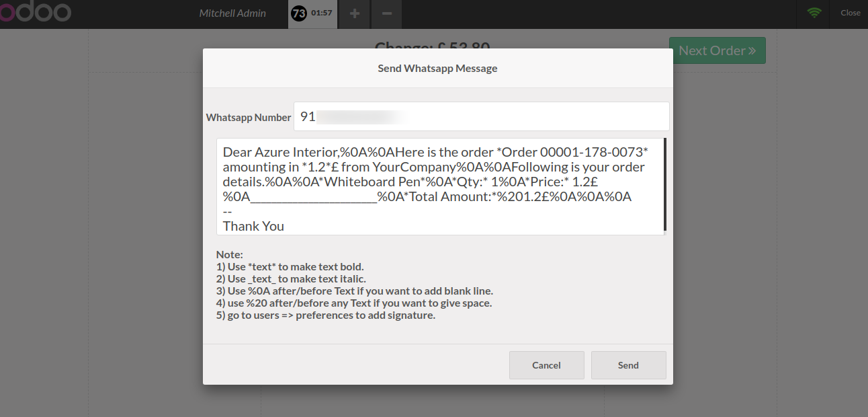Image resolution: width=868 pixels, height=417 pixels.
Task: Click the message text area scrollbar
Action: click(664, 184)
